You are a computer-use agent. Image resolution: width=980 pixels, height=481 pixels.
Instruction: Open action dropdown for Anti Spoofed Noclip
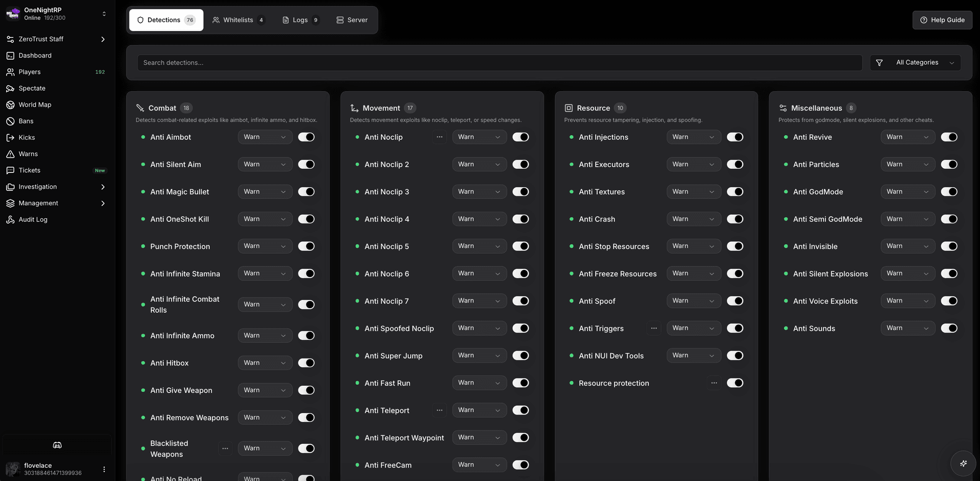pyautogui.click(x=479, y=328)
